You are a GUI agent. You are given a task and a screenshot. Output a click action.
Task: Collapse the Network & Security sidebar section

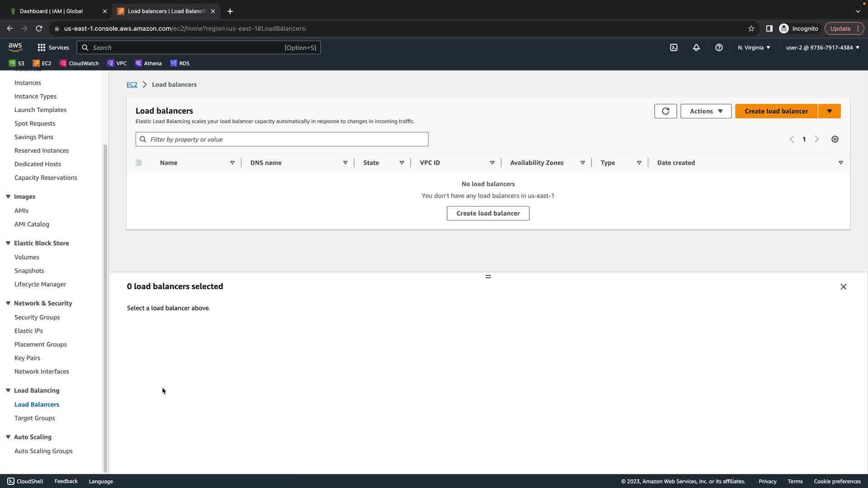[x=8, y=303]
